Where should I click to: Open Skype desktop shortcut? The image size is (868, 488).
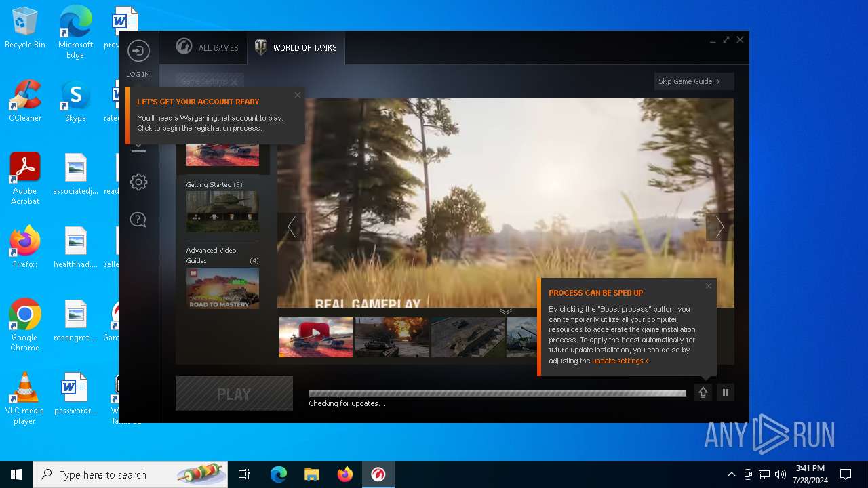click(x=75, y=102)
